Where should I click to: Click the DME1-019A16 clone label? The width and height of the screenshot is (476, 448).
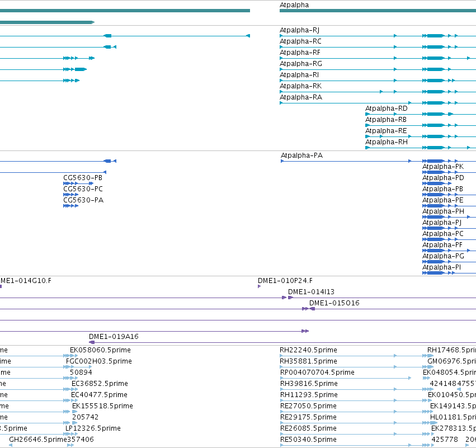[x=114, y=337]
